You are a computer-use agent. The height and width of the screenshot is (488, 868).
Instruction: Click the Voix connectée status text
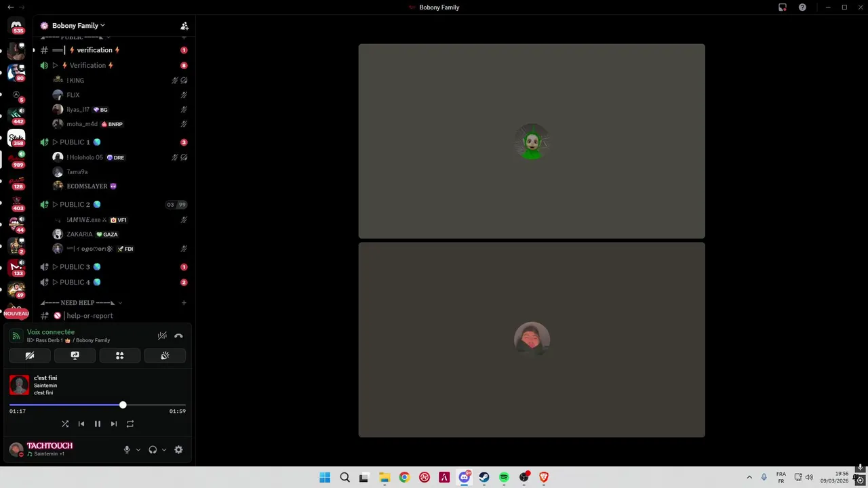click(x=51, y=332)
